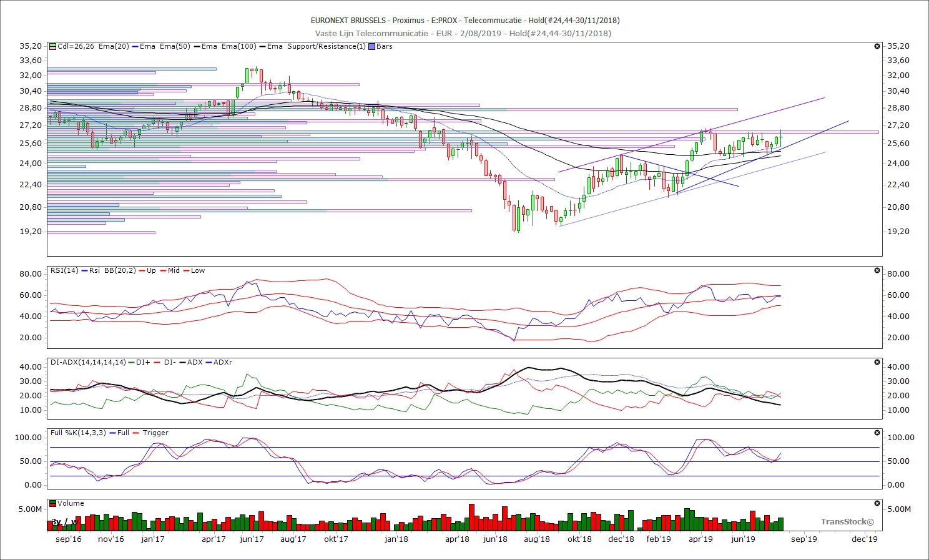
Task: Select the Ema(100) legend entry
Action: (239, 46)
